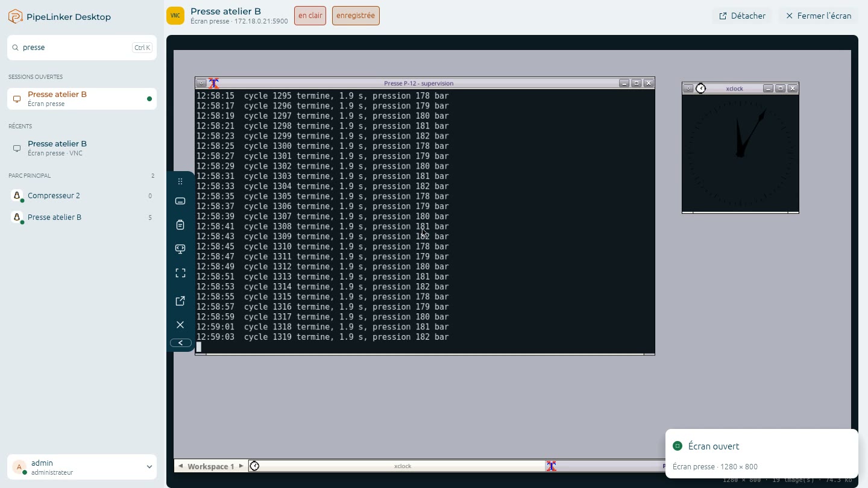Toggle fullscreen from the floating toolbar
Image resolution: width=868 pixels, height=488 pixels.
coord(180,273)
